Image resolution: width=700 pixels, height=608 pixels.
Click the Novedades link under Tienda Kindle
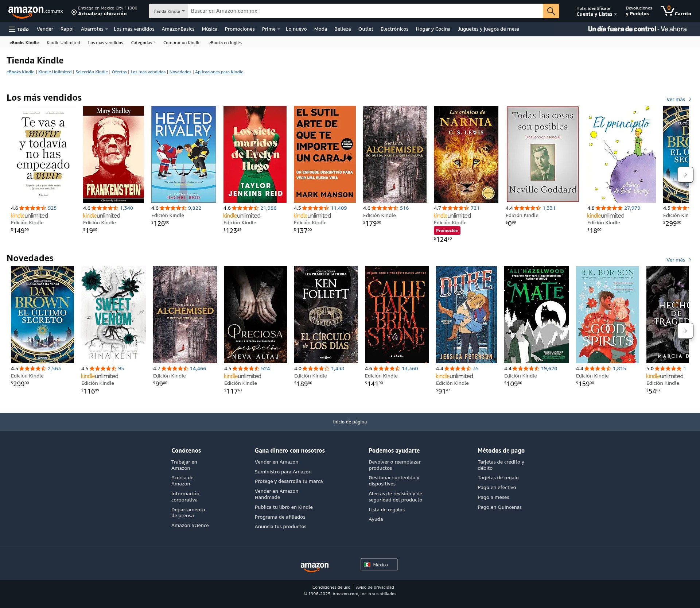pyautogui.click(x=180, y=72)
